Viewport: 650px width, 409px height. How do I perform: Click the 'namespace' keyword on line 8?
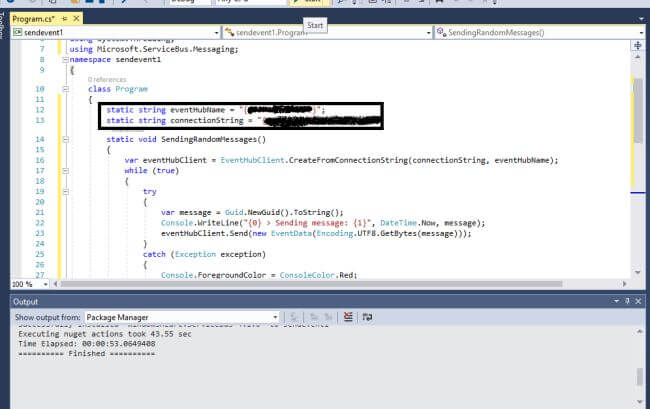click(x=90, y=60)
